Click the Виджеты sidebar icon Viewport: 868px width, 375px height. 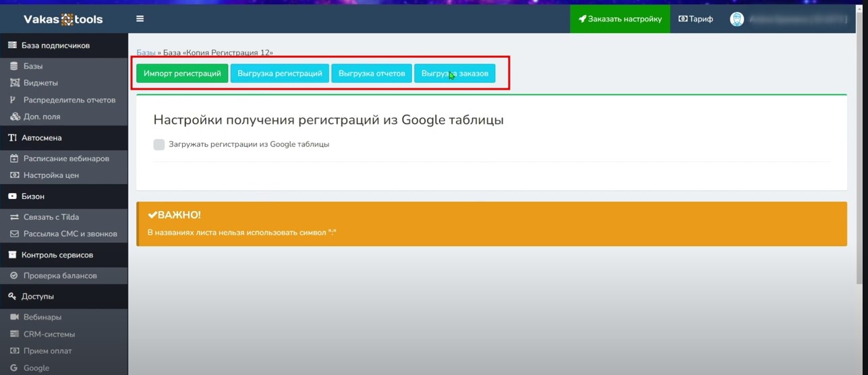tap(14, 83)
